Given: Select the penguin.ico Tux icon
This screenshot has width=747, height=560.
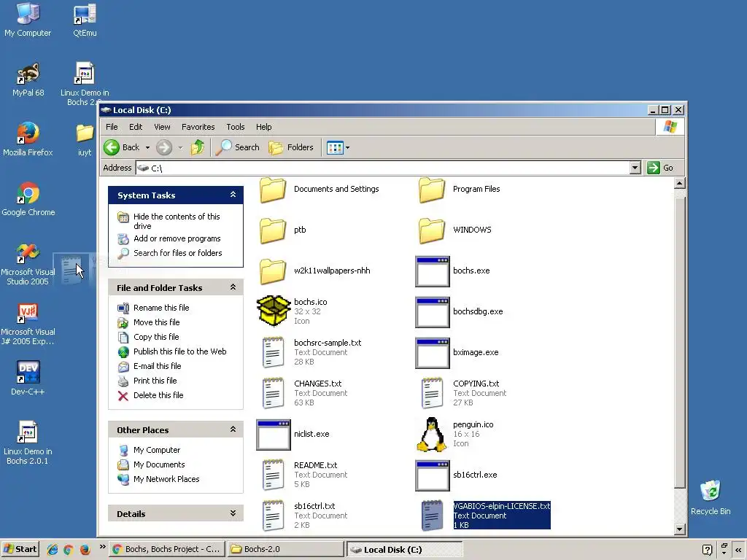Looking at the screenshot, I should [432, 435].
